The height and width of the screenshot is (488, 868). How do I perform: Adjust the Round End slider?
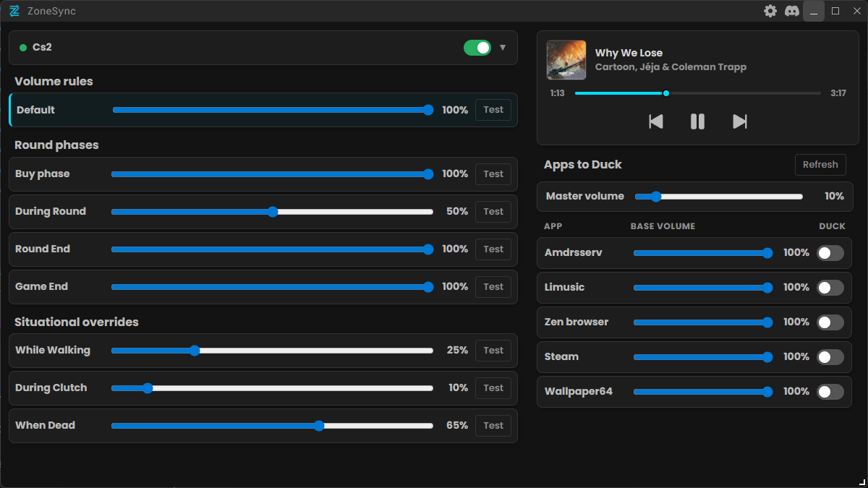pyautogui.click(x=272, y=249)
